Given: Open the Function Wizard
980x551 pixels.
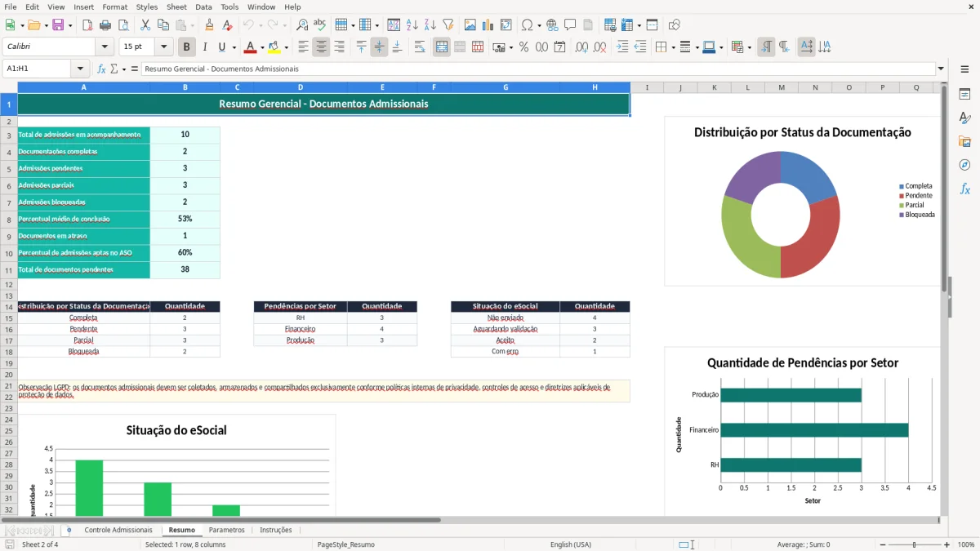Looking at the screenshot, I should (x=101, y=69).
